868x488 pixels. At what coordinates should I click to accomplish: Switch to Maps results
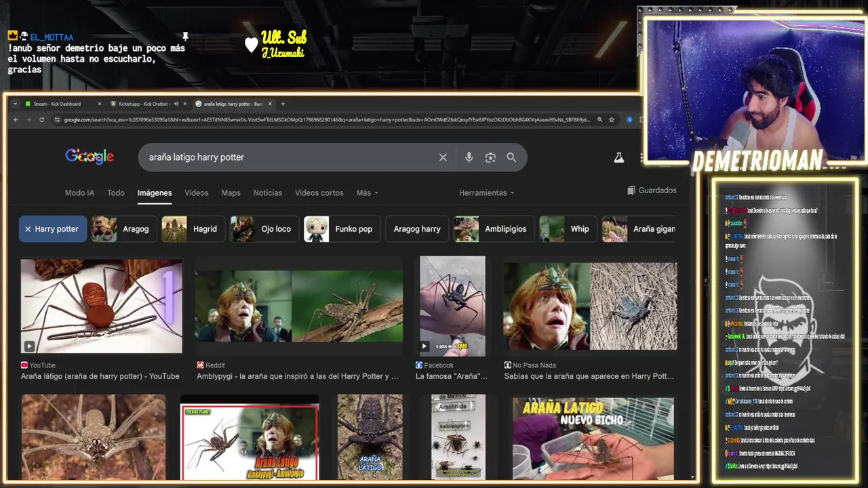[231, 193]
